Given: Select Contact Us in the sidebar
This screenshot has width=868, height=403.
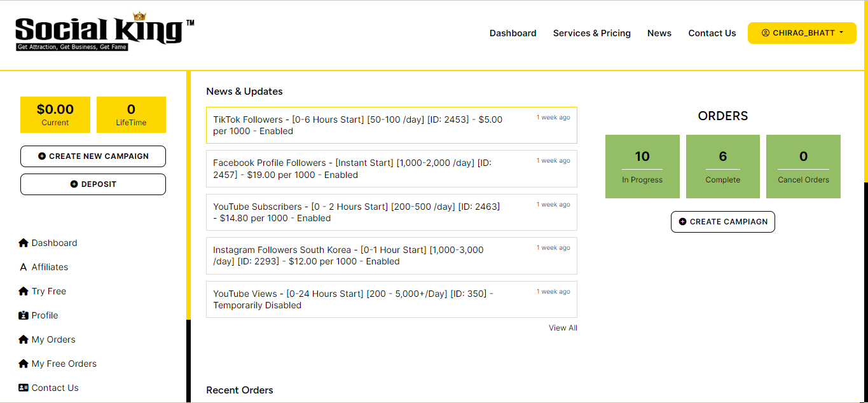Looking at the screenshot, I should click(x=49, y=388).
